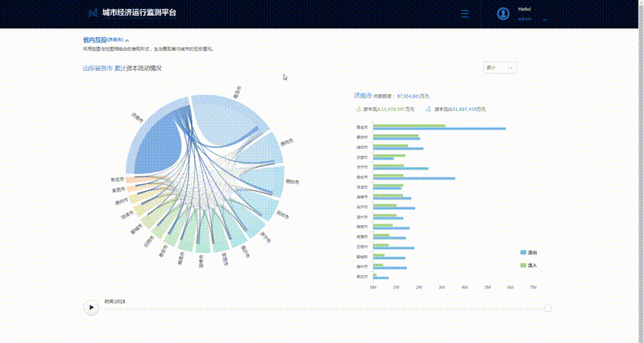Open the hamburger menu in the header
Viewport: 644px width, 343px height.
[x=465, y=14]
